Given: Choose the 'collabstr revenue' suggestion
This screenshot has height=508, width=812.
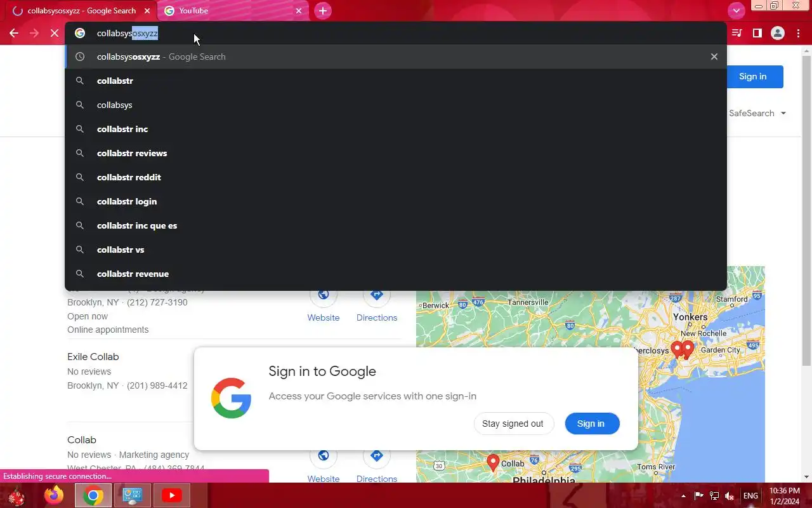Looking at the screenshot, I should pyautogui.click(x=396, y=274).
